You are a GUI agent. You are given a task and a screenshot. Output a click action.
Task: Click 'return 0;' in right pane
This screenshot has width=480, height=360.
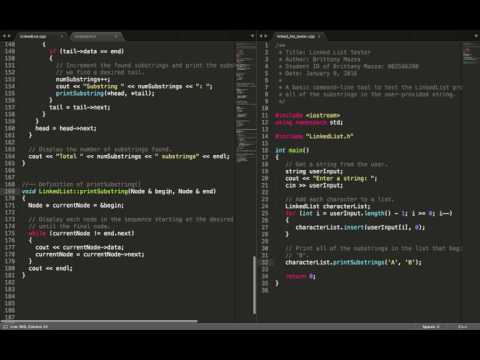click(x=300, y=276)
